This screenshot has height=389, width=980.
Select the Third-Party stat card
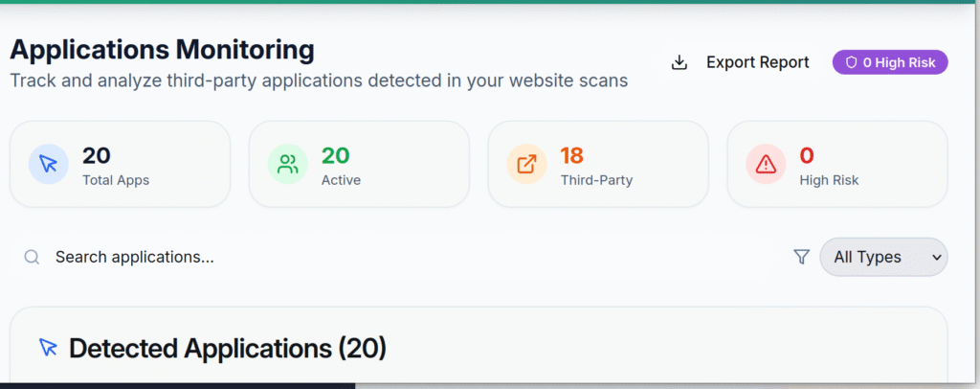pyautogui.click(x=598, y=164)
